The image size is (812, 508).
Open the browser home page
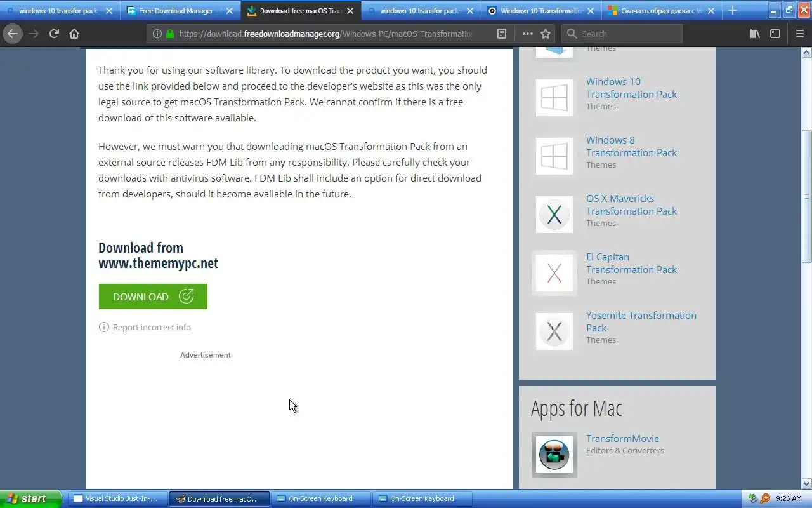click(x=74, y=34)
